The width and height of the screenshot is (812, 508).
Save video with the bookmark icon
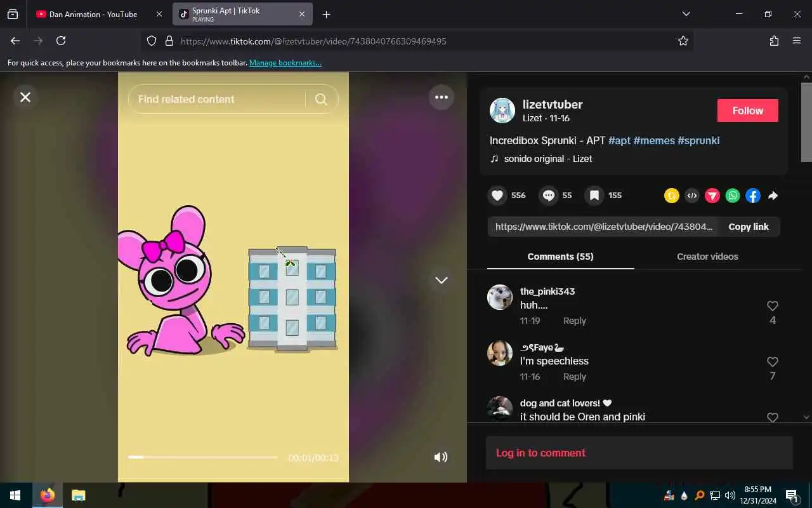[594, 196]
